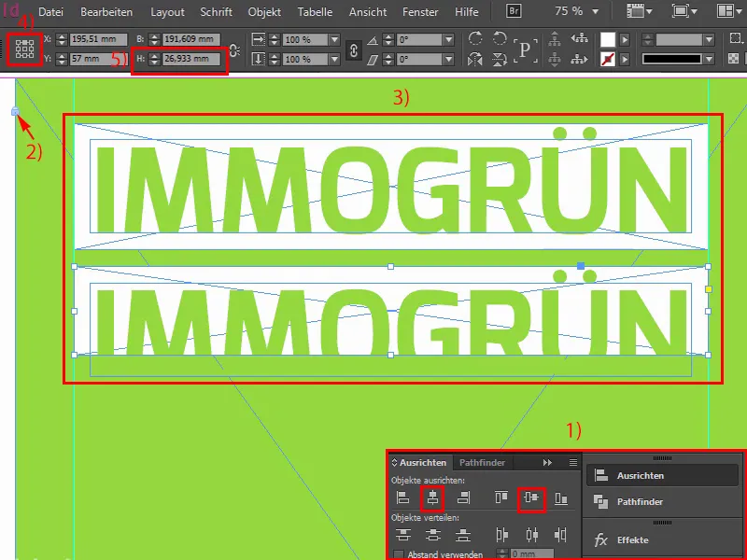
Task: Click the select content icon
Action: coord(554,60)
